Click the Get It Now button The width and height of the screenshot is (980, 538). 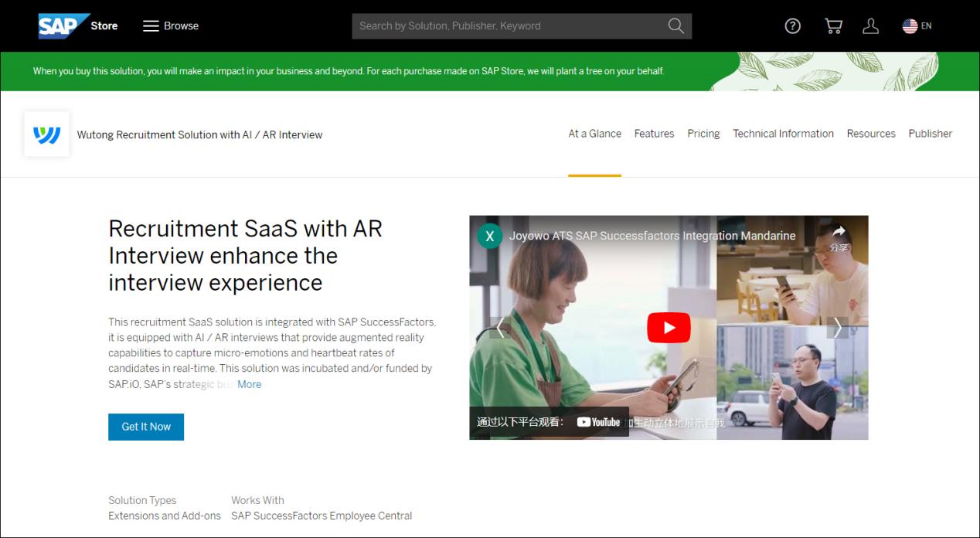pyautogui.click(x=146, y=427)
